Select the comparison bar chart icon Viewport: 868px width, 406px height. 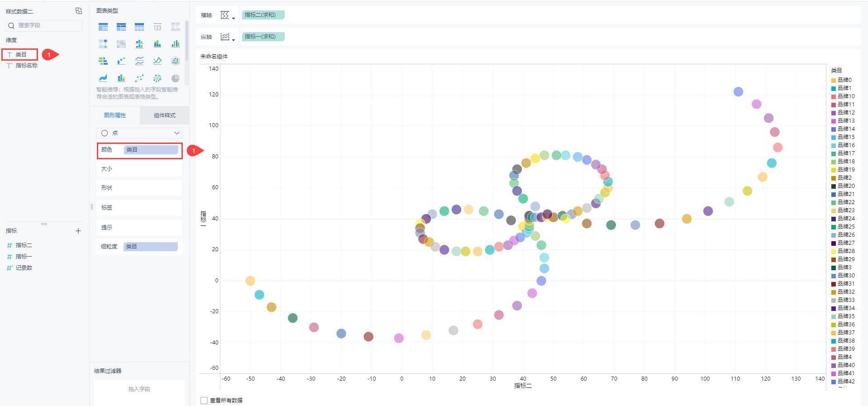click(x=103, y=61)
